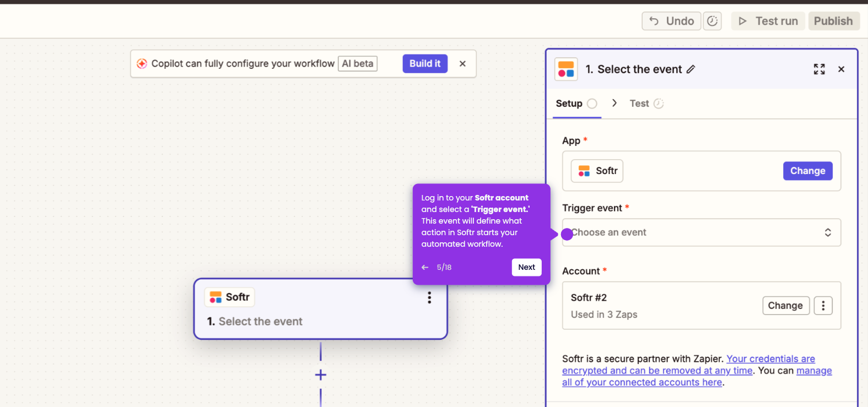This screenshot has height=407, width=868.
Task: Switch to the Setup tab
Action: click(576, 104)
